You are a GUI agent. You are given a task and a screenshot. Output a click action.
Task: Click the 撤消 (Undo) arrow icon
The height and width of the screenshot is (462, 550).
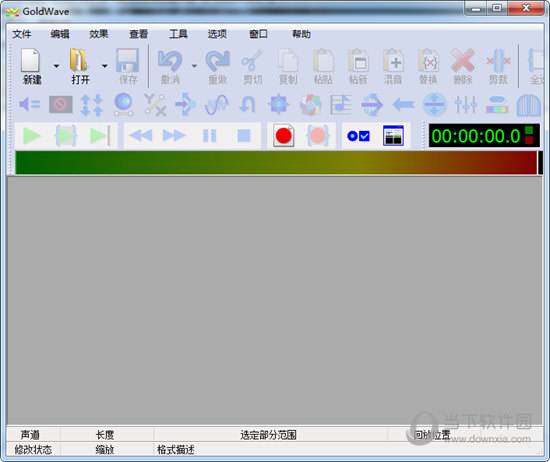(170, 60)
